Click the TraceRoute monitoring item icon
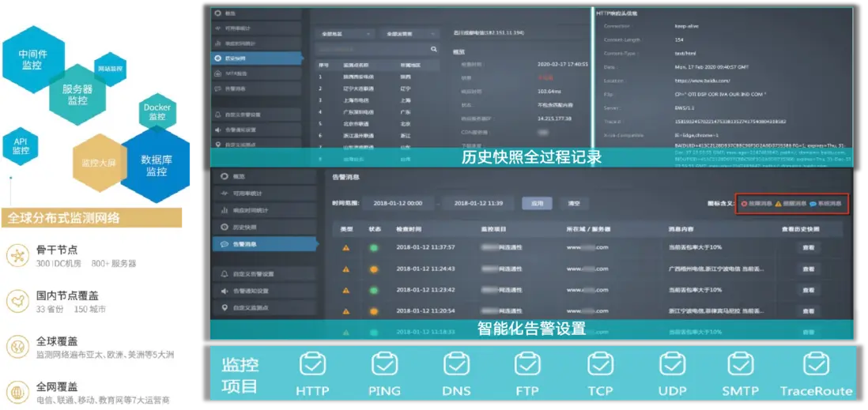 (816, 363)
